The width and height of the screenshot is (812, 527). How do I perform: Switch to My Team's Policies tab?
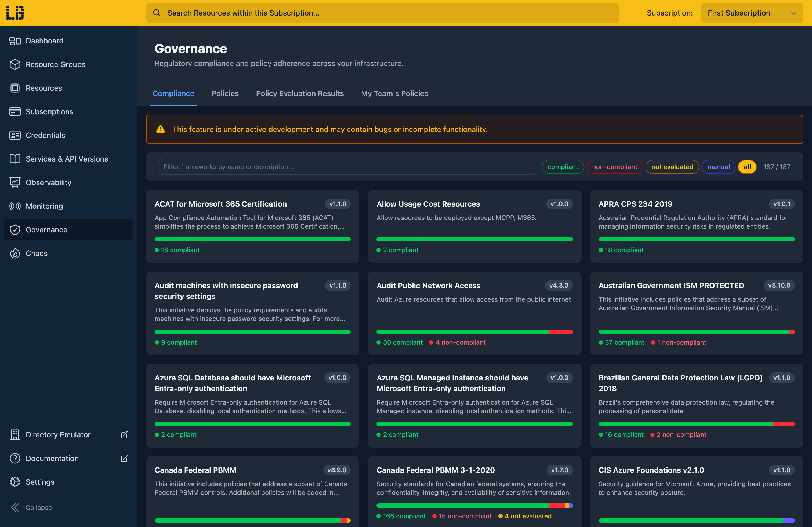pos(394,93)
